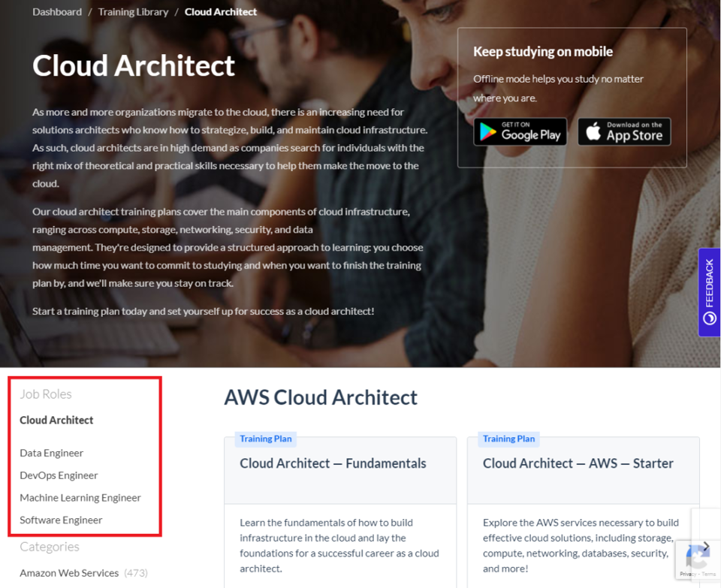The width and height of the screenshot is (721, 588).
Task: Click the Fundamentals card description text
Action: click(x=339, y=545)
